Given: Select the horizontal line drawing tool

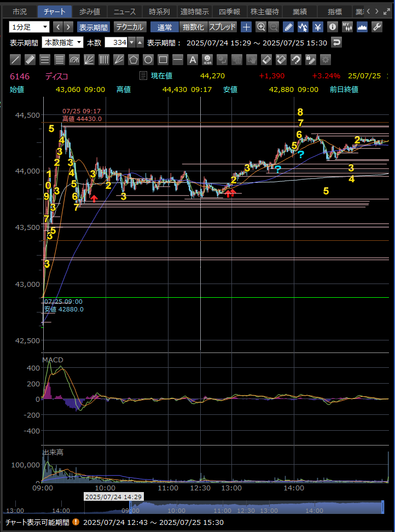Looking at the screenshot, I should [178, 60].
